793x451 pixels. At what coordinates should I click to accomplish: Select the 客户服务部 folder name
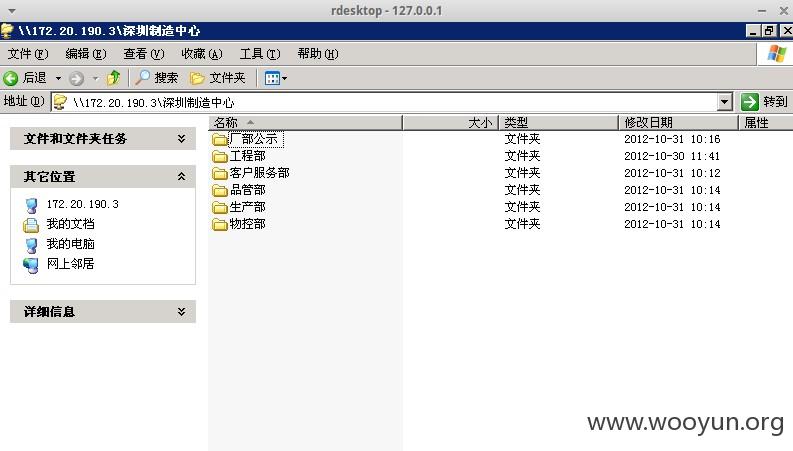(x=259, y=173)
